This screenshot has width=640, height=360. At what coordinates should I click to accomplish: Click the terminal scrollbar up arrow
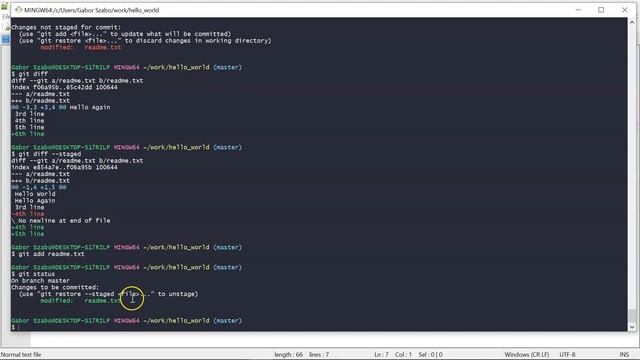click(632, 22)
